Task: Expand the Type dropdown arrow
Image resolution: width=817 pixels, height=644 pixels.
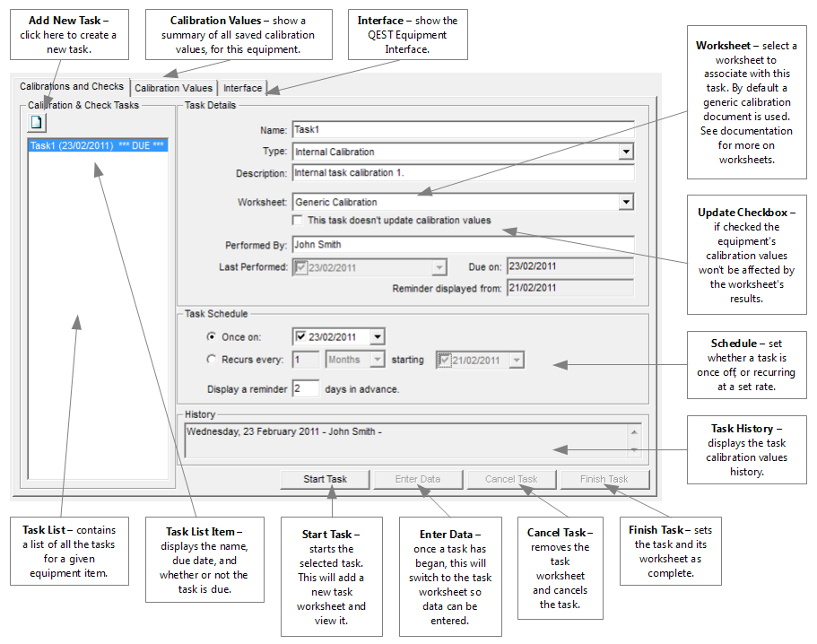Action: point(626,152)
